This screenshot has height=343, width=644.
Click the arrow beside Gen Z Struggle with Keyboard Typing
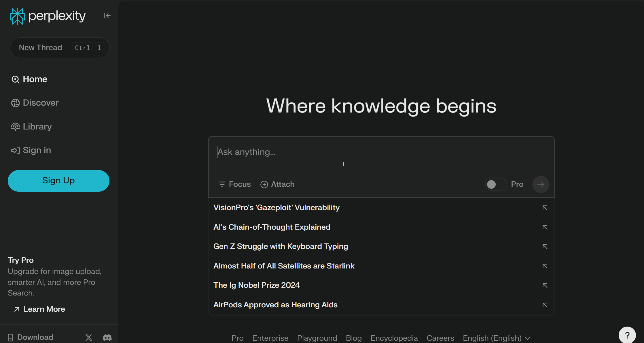coord(545,247)
